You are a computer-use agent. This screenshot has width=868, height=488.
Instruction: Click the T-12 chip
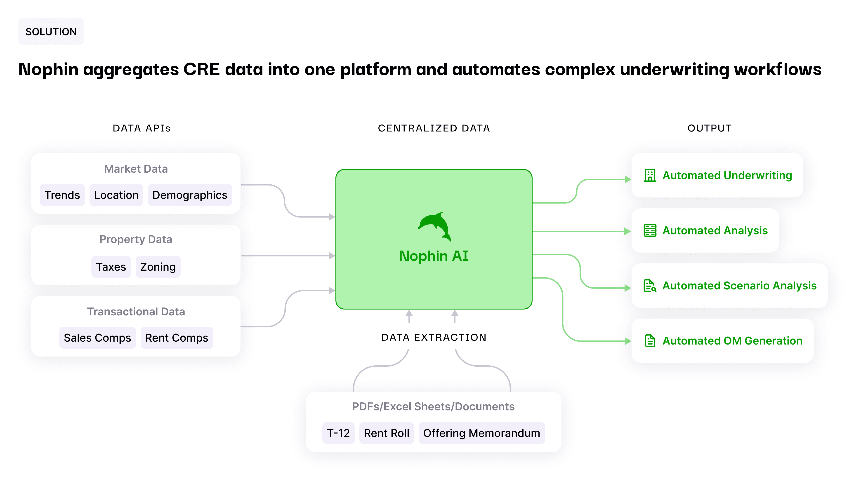pyautogui.click(x=338, y=433)
